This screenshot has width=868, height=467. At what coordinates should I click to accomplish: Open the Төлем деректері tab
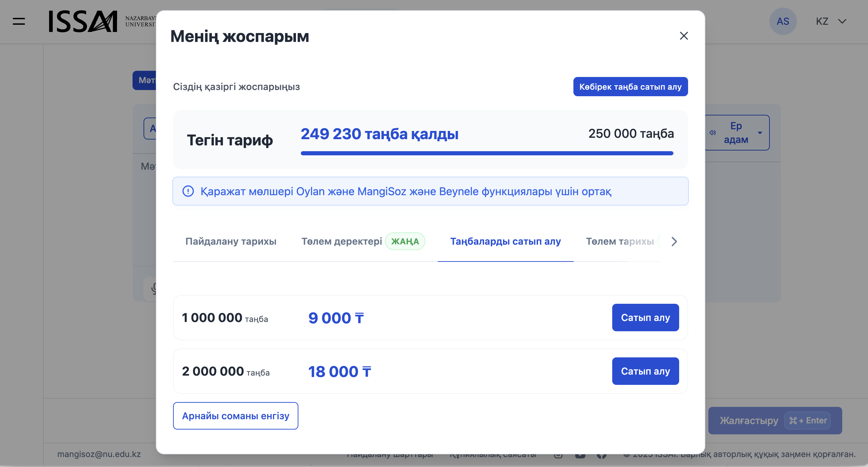pos(342,241)
